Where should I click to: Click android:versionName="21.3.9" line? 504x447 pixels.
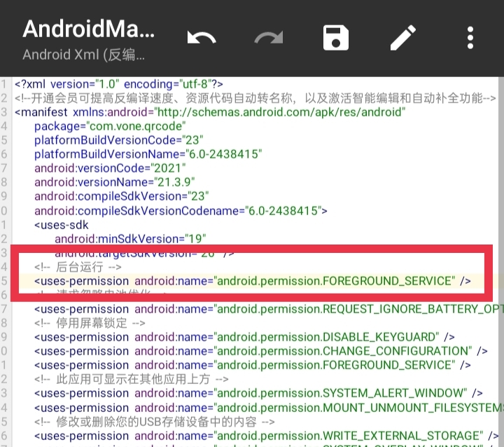tap(114, 182)
